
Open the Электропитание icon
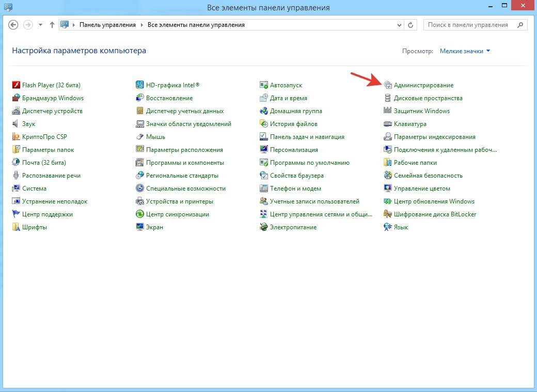[x=264, y=227]
